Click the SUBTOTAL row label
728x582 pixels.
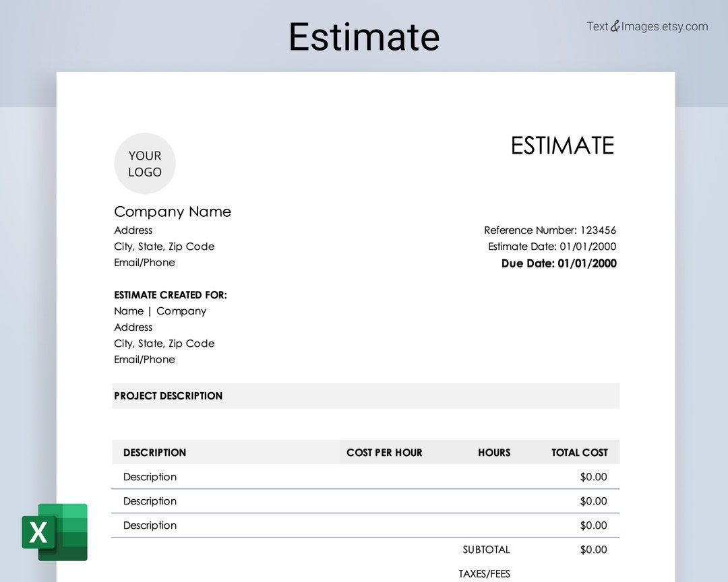point(487,549)
